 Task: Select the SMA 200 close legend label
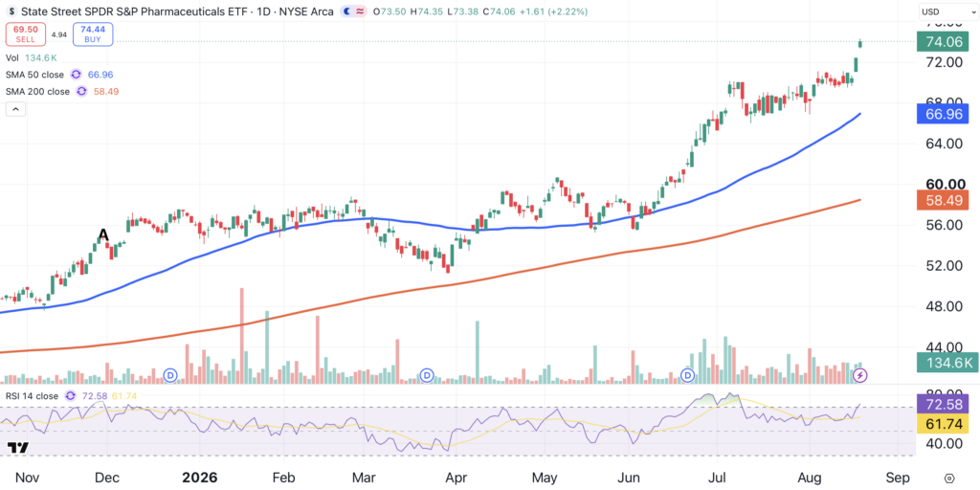click(37, 91)
